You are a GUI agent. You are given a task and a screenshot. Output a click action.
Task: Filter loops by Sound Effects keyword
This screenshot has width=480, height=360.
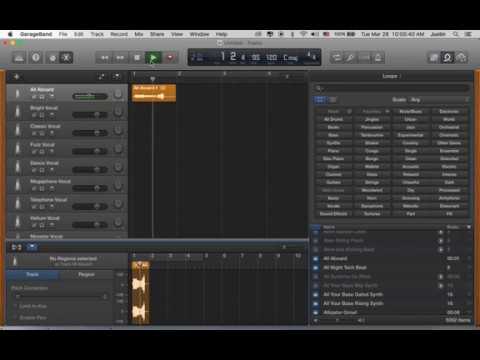(x=333, y=214)
